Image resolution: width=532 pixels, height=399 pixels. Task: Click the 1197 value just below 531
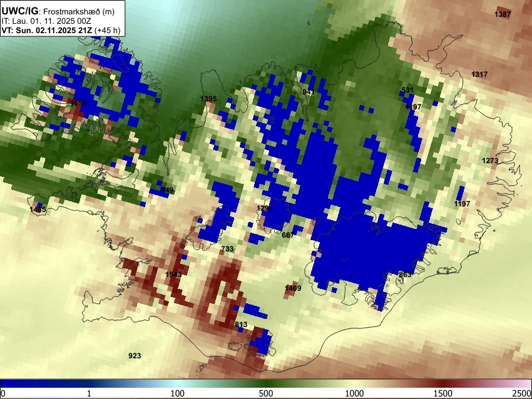(413, 107)
